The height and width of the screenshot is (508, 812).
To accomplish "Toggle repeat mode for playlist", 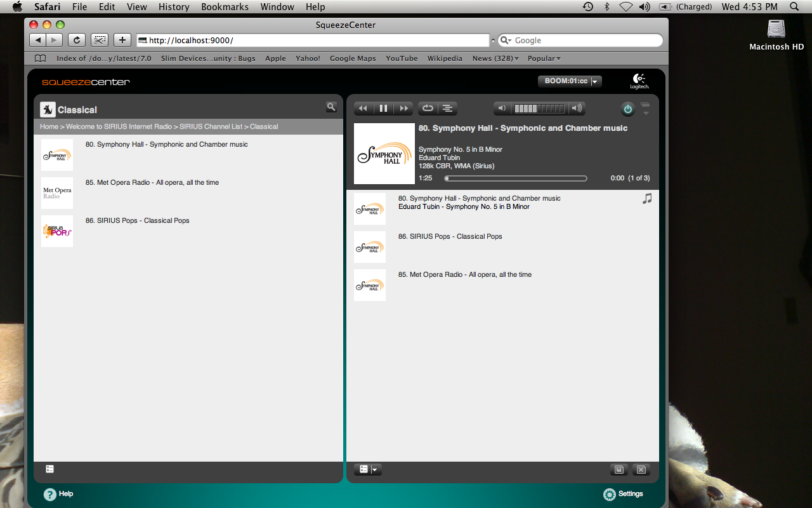I will [428, 109].
